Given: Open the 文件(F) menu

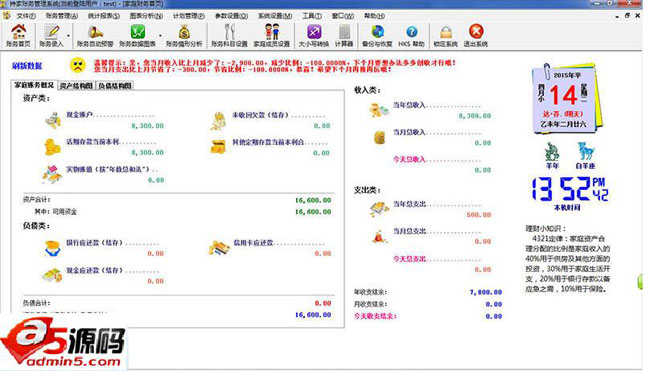Looking at the screenshot, I should (x=26, y=16).
